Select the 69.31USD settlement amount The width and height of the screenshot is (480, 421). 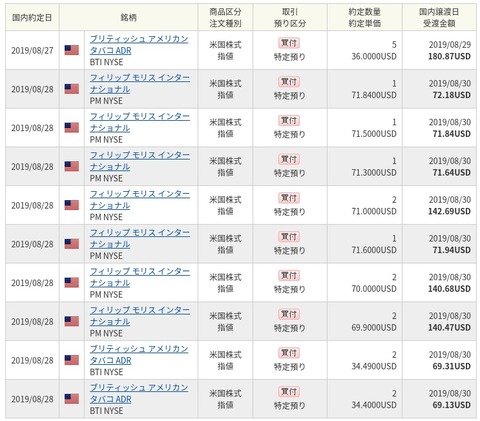452,366
